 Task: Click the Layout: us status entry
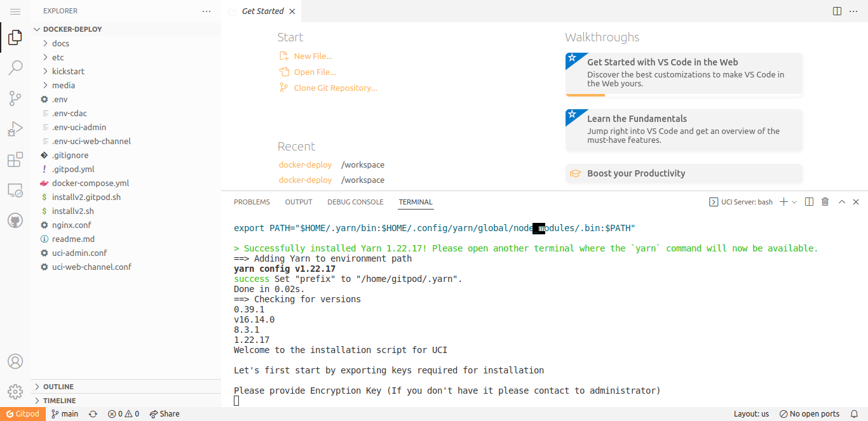click(751, 414)
